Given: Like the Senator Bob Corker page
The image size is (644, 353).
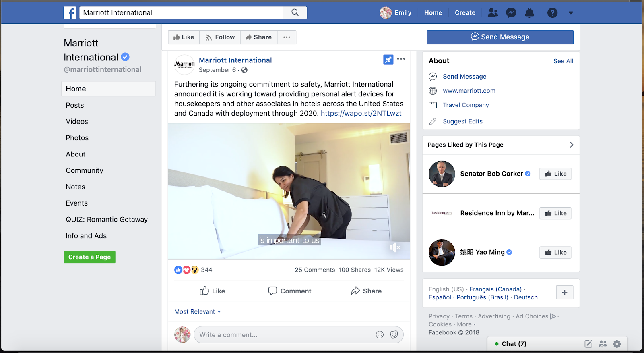Looking at the screenshot, I should [555, 174].
